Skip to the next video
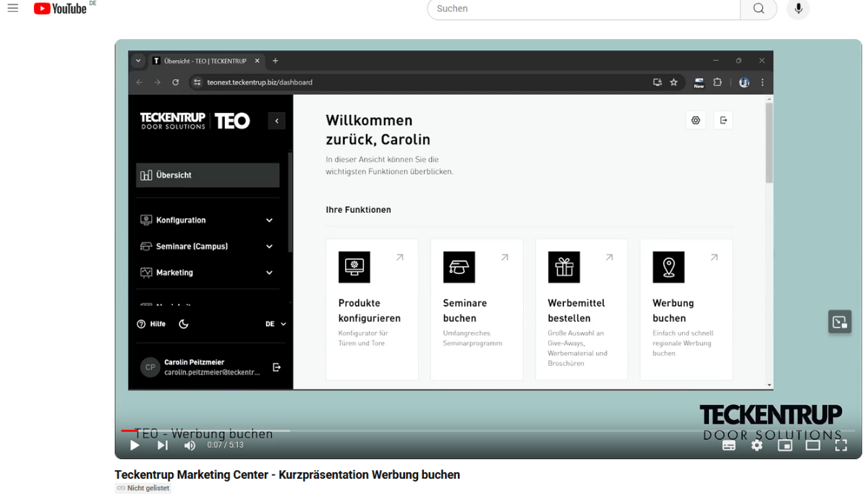The height and width of the screenshot is (499, 868). pyautogui.click(x=163, y=445)
